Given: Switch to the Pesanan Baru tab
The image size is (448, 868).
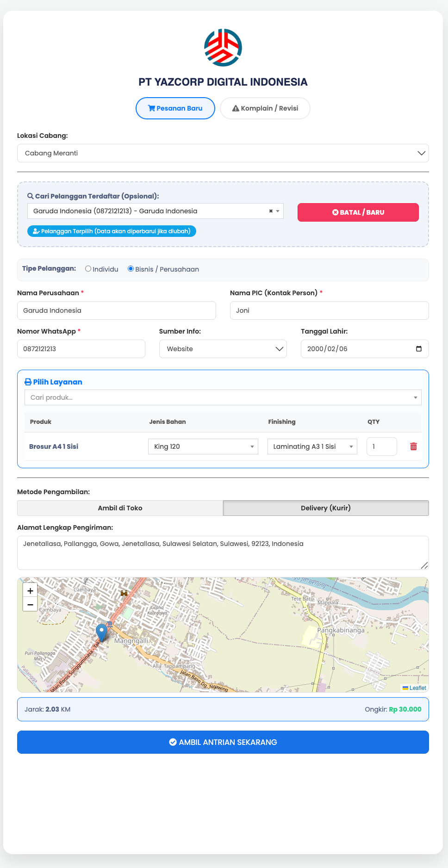Looking at the screenshot, I should pyautogui.click(x=175, y=108).
